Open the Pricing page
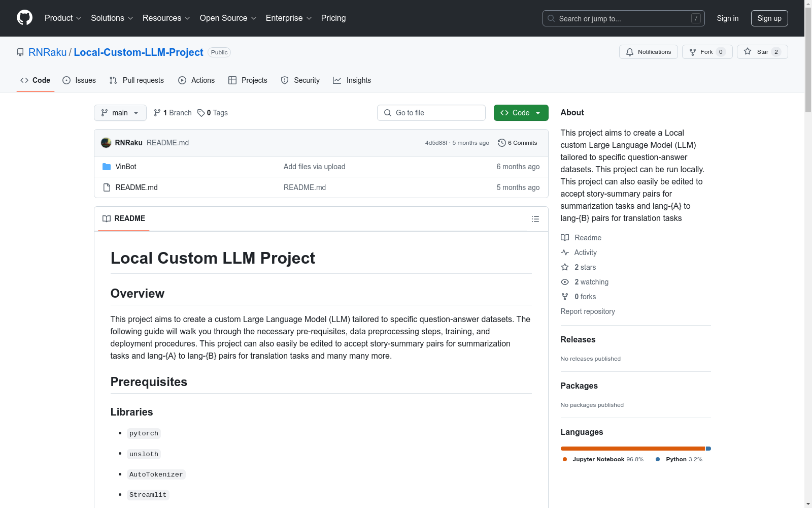 click(x=333, y=18)
